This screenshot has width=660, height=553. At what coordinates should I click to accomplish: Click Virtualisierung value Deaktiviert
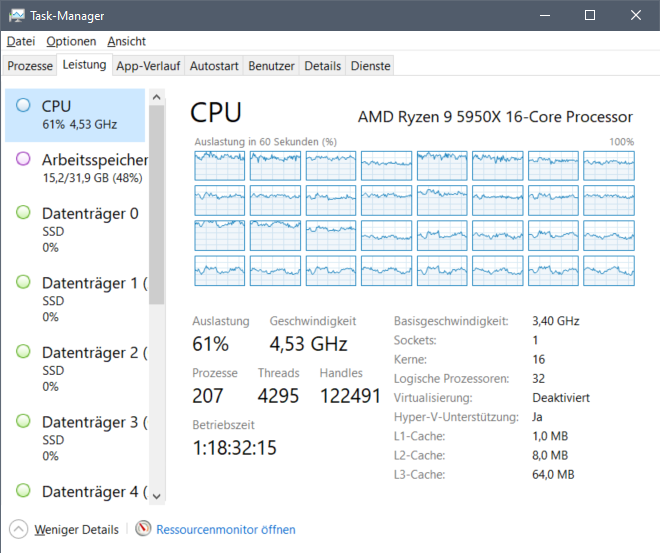pyautogui.click(x=561, y=398)
